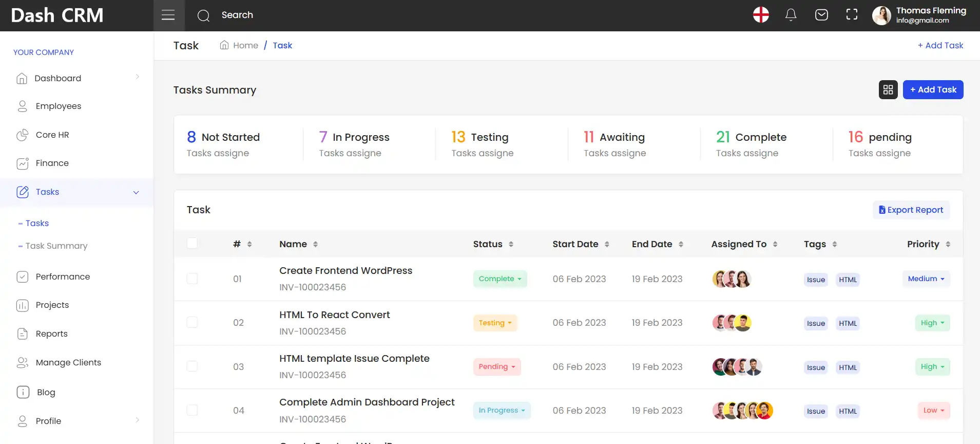Screen dimensions: 980x444
Task: Click the Core HR pie icon
Action: click(x=22, y=135)
